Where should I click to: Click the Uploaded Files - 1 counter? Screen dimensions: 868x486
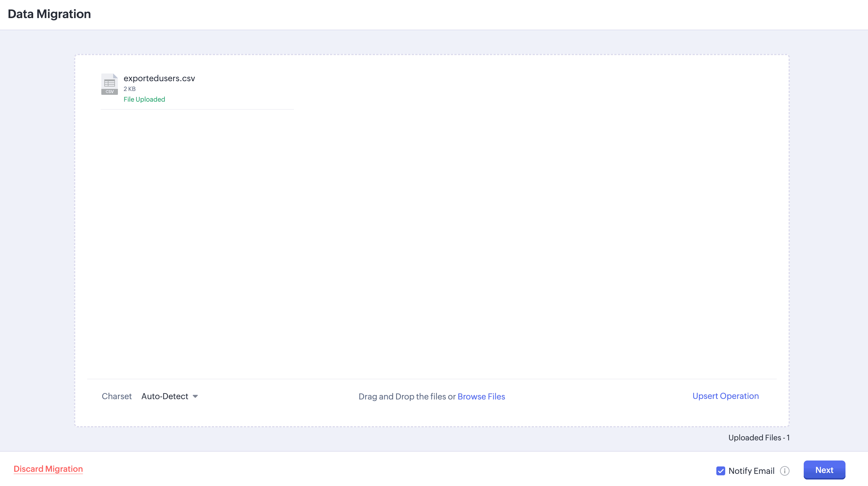pyautogui.click(x=758, y=437)
